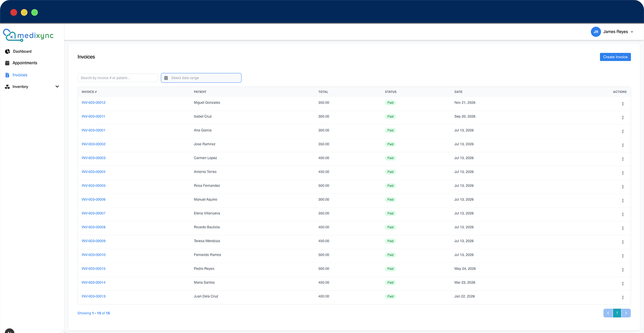Go to the Appointments page
The width and height of the screenshot is (644, 333).
(25, 63)
